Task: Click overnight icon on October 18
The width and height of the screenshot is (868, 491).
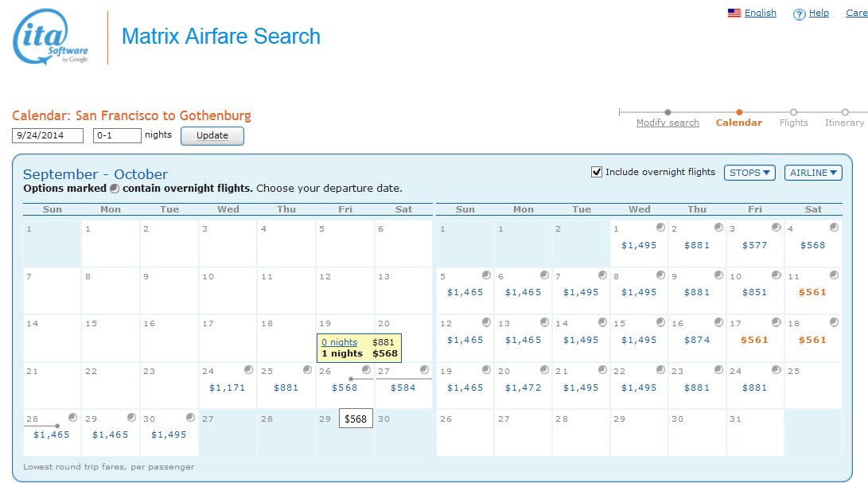Action: pos(834,322)
